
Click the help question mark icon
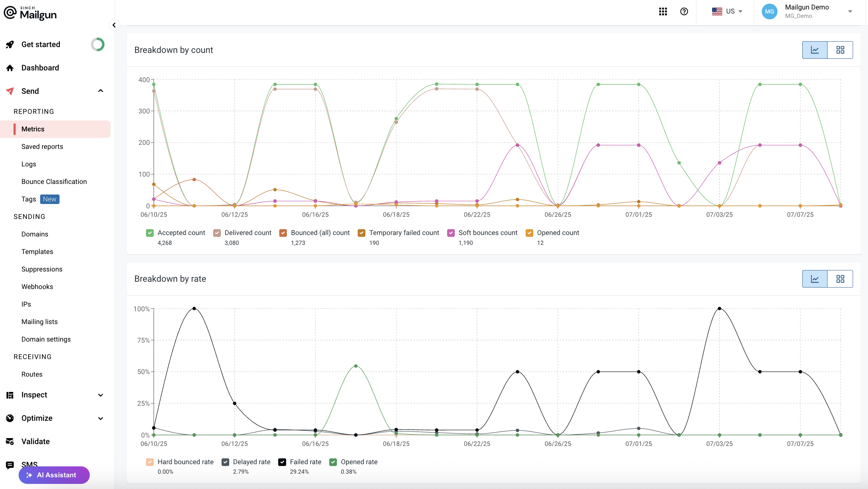[x=684, y=12]
